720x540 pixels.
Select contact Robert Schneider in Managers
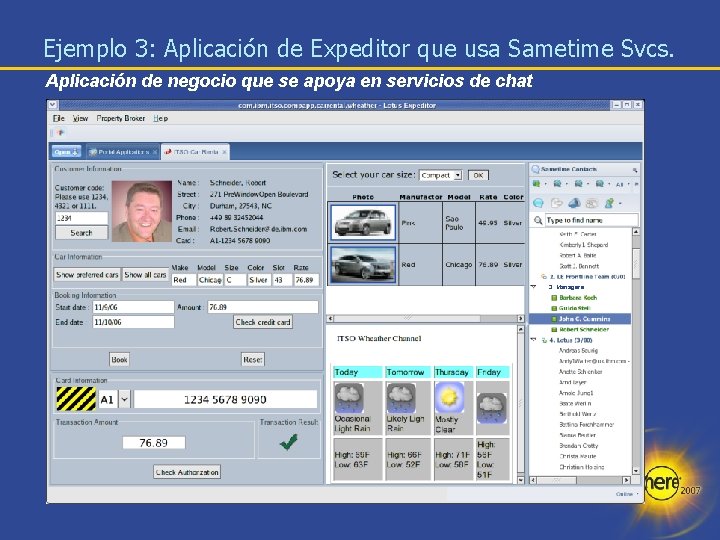(584, 329)
